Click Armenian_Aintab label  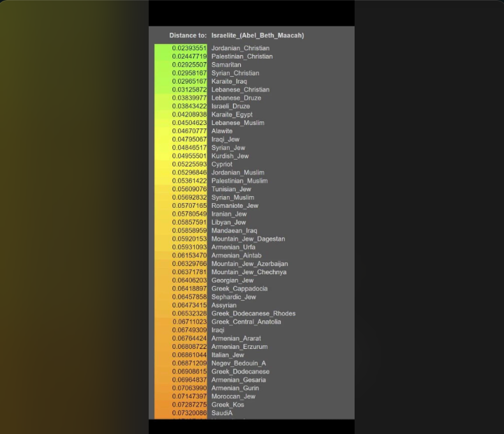click(x=236, y=255)
